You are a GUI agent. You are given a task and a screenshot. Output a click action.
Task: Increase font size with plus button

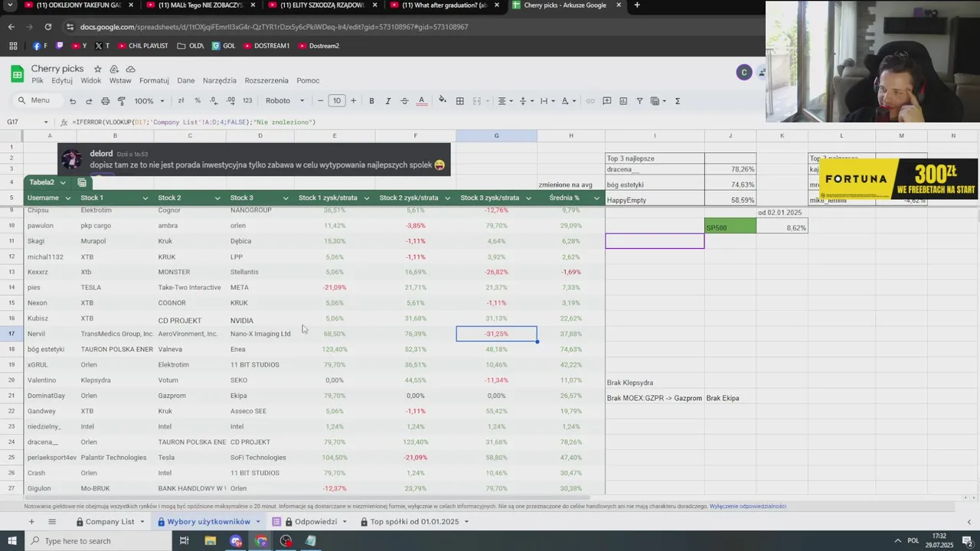coord(353,101)
